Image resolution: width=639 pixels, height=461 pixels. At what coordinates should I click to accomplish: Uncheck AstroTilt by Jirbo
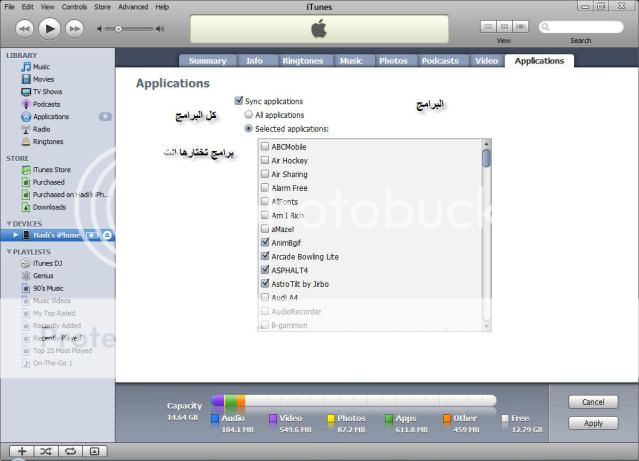(265, 284)
